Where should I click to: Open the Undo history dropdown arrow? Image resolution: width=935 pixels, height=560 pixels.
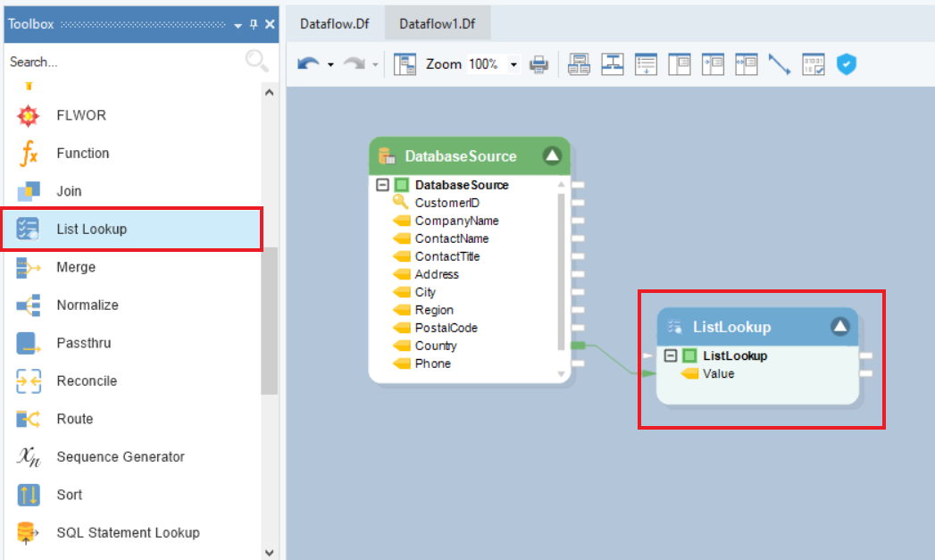point(330,64)
